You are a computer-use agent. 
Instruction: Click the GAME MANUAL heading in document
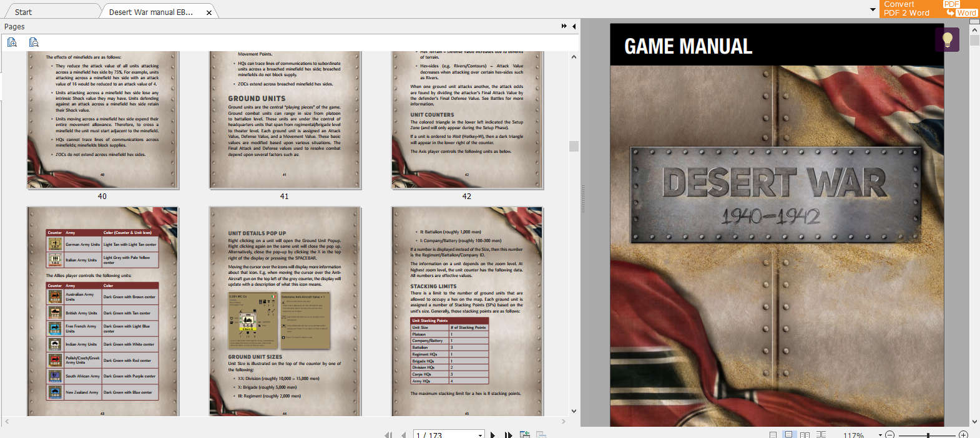tap(688, 46)
